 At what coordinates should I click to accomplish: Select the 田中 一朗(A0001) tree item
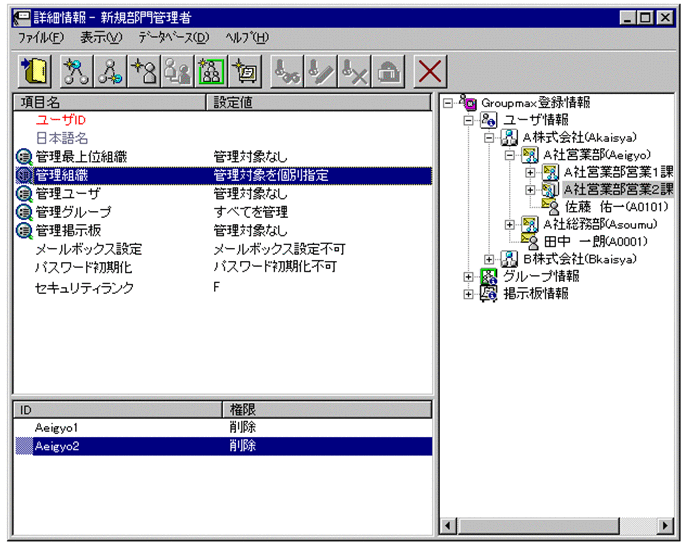pos(595,242)
